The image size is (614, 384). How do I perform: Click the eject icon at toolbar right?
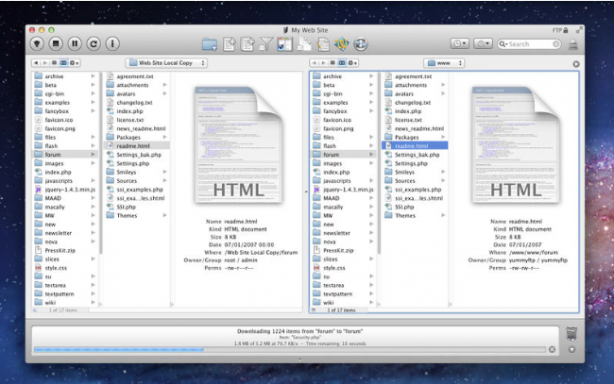[573, 45]
